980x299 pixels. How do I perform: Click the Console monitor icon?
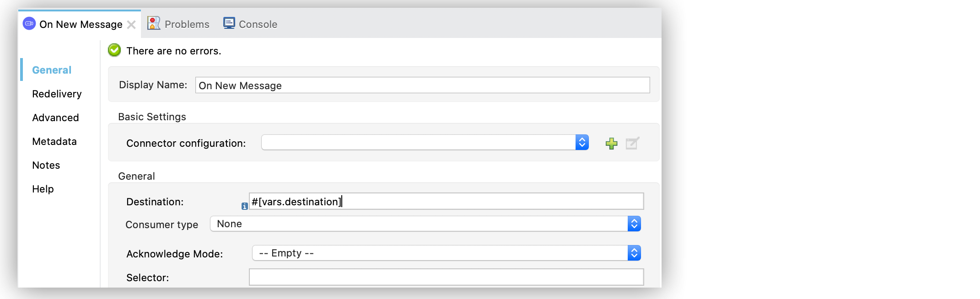point(229,23)
